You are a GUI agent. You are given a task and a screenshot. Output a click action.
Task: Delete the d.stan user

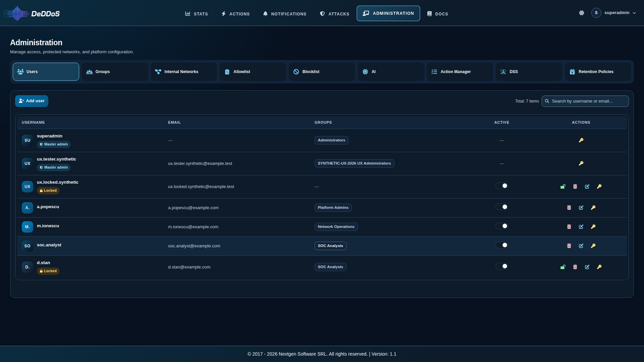[575, 267]
